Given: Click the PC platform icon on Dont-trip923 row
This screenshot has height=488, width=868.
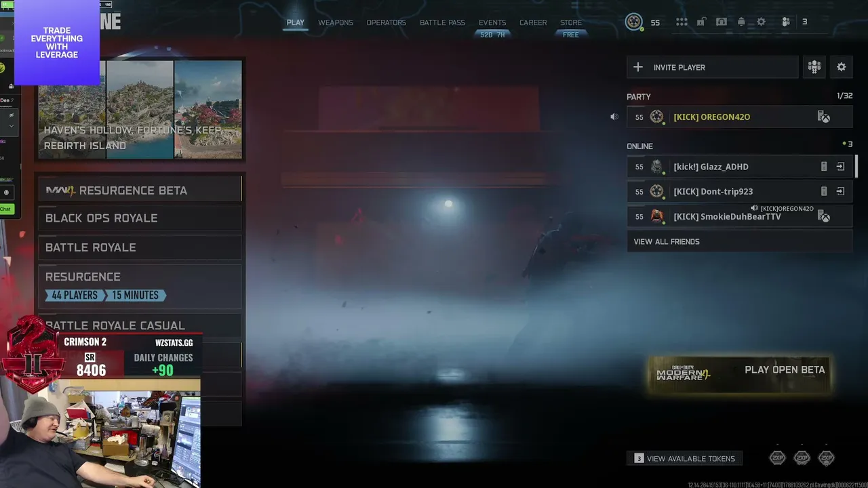Looking at the screenshot, I should coord(824,192).
